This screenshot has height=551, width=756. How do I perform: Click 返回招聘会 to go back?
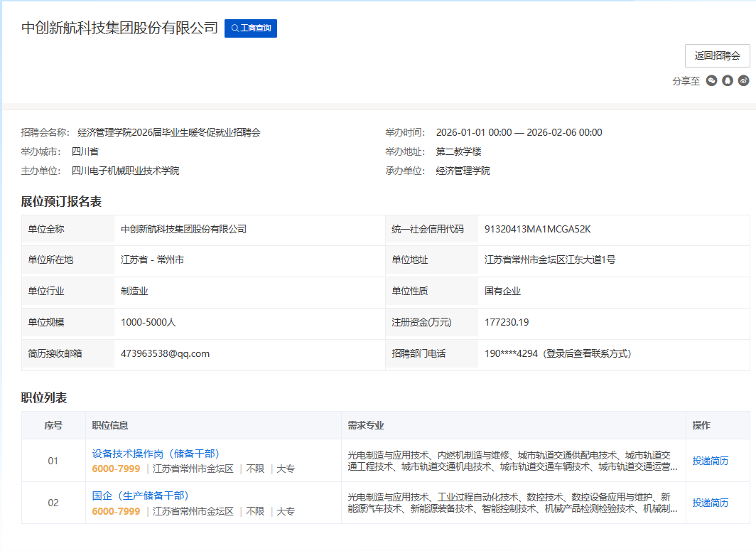(717, 56)
